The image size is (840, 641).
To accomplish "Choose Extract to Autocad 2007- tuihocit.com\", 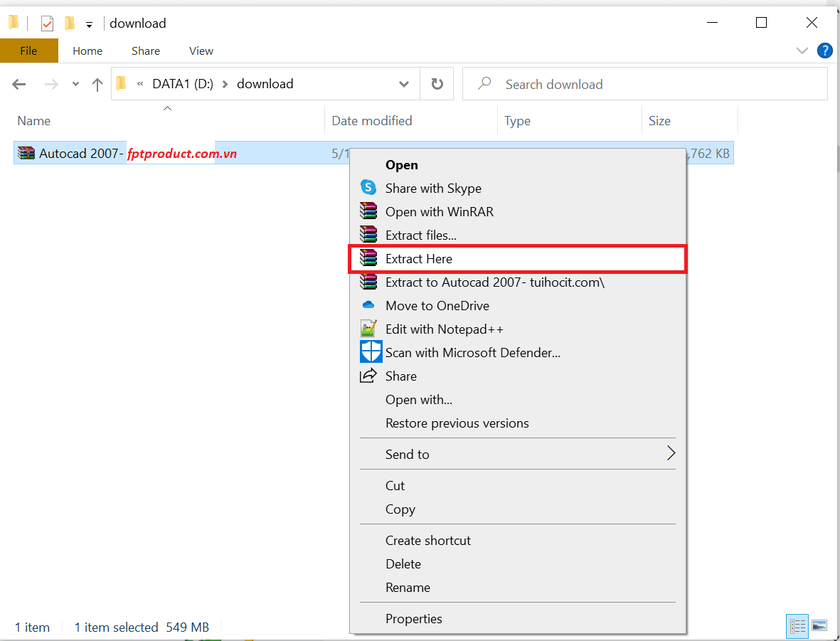I will (x=518, y=282).
